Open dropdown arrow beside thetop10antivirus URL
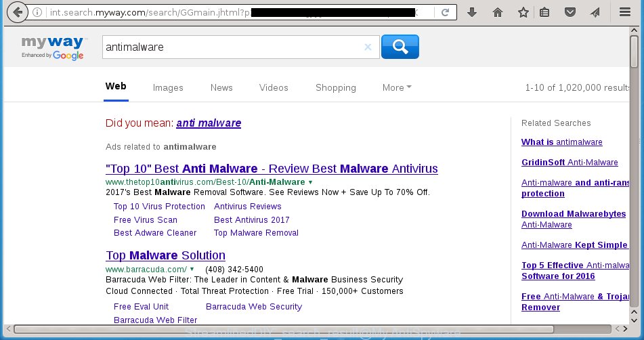 tap(311, 182)
